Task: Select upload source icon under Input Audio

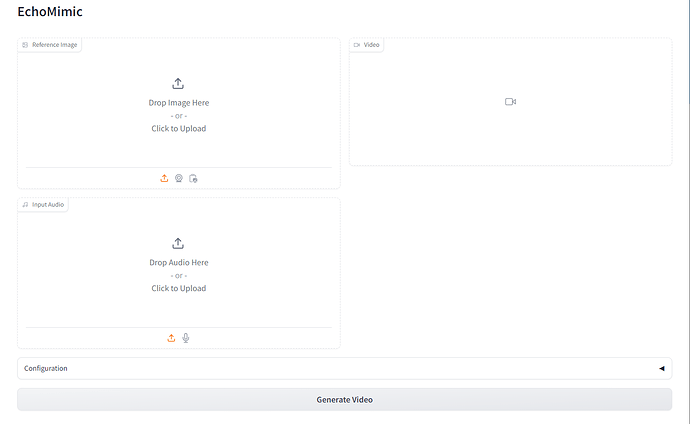Action: click(171, 338)
